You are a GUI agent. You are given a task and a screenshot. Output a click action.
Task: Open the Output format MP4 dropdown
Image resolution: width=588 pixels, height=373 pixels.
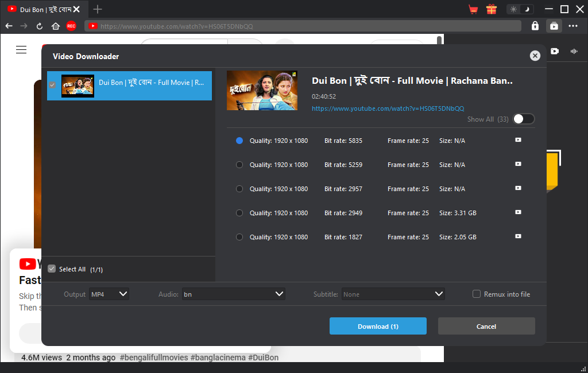109,294
